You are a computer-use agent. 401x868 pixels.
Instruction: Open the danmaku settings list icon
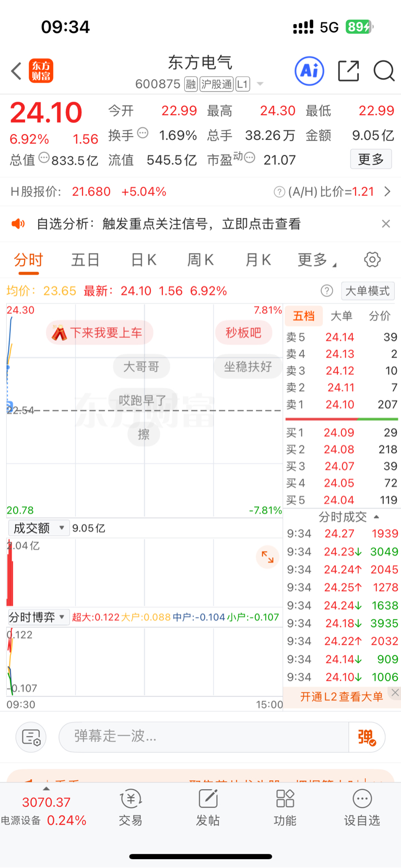[31, 737]
